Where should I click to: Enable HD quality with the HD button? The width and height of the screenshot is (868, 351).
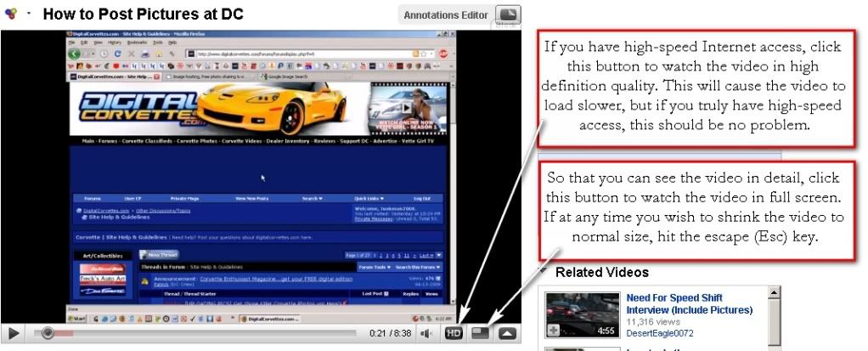point(454,333)
